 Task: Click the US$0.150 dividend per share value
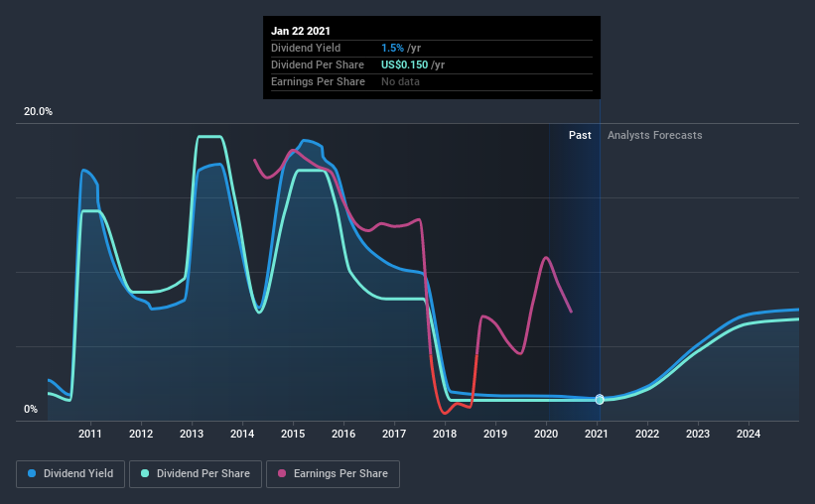404,64
